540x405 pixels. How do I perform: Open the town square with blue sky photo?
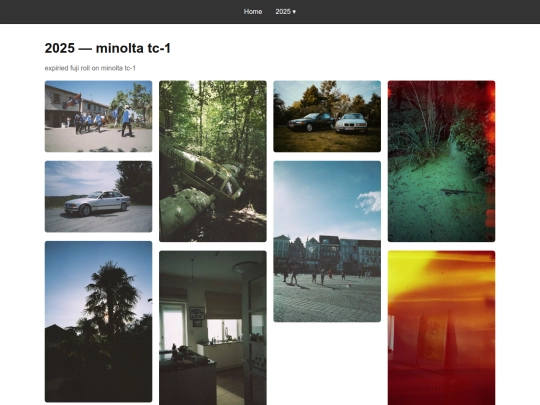(x=327, y=241)
